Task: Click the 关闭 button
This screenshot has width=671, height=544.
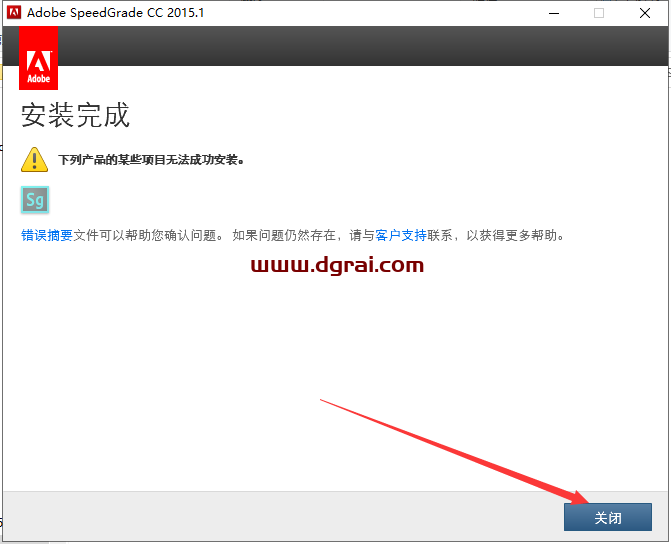Action: [x=607, y=517]
